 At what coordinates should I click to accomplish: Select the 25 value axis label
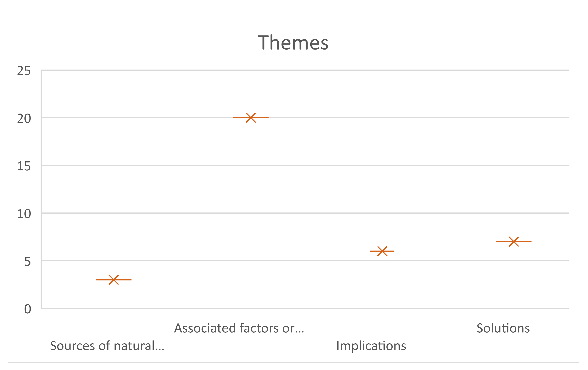(x=24, y=71)
